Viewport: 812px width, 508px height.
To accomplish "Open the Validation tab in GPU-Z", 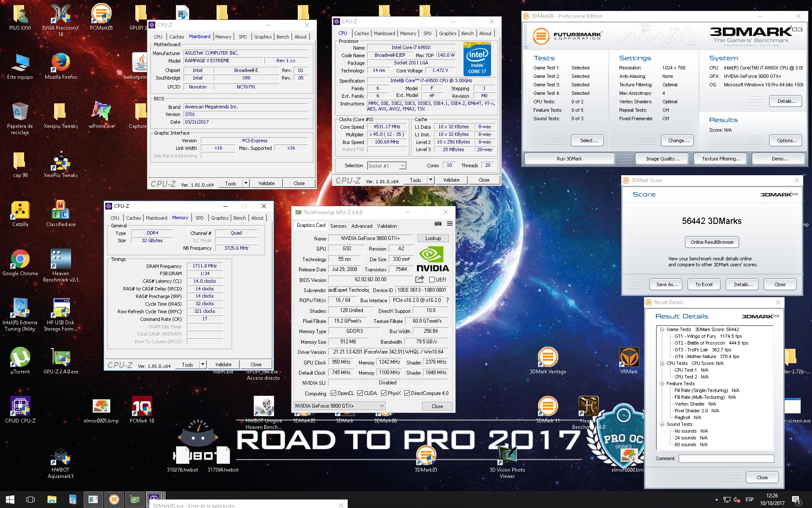I will 387,226.
